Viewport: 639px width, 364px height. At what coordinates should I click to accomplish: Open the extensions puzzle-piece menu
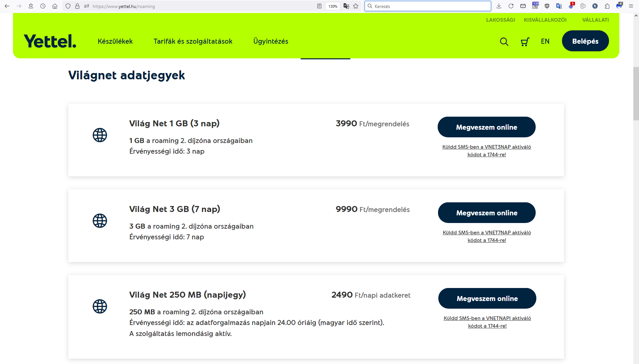pyautogui.click(x=607, y=6)
